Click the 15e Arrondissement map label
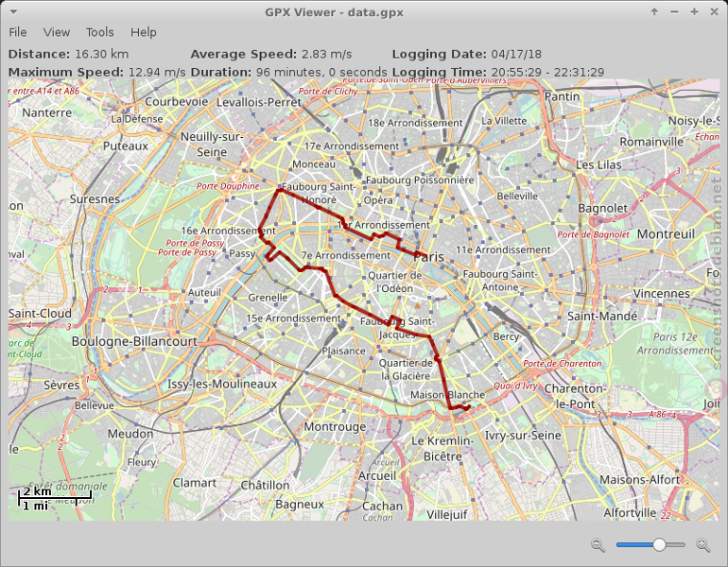 [293, 318]
